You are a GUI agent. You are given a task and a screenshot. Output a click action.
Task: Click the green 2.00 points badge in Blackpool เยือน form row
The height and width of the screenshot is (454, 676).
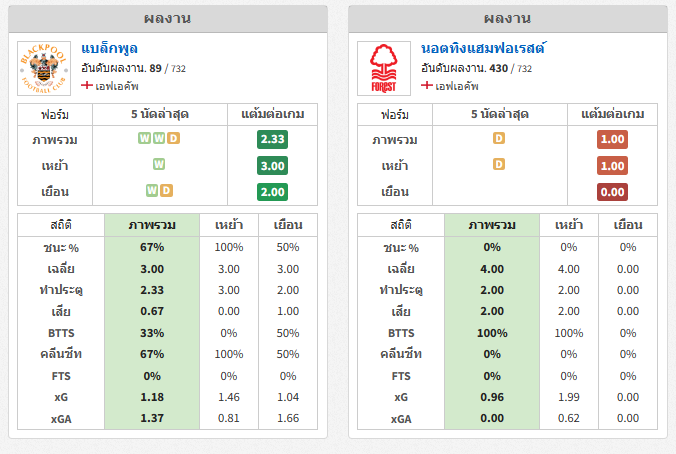(x=272, y=192)
